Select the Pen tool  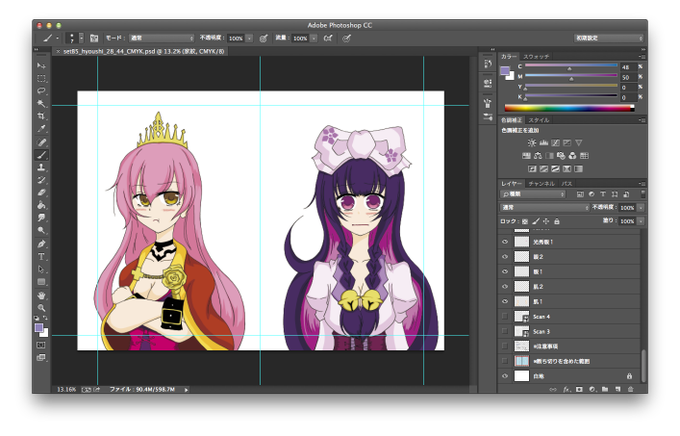tap(41, 244)
